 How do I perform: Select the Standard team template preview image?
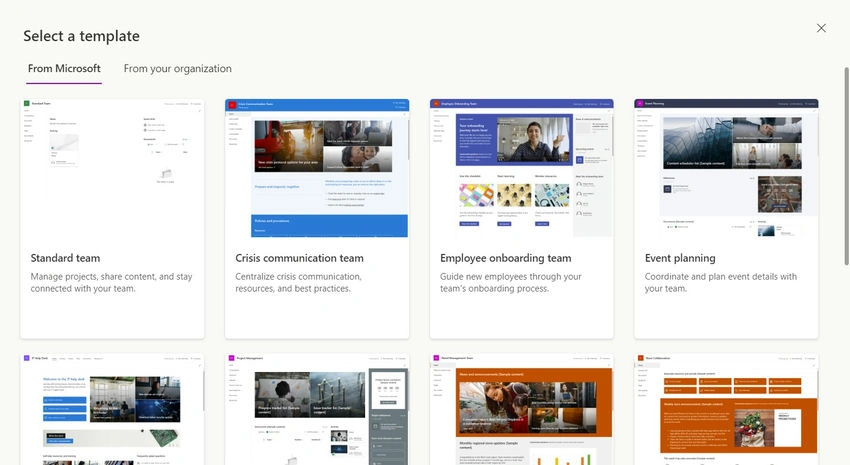112,168
